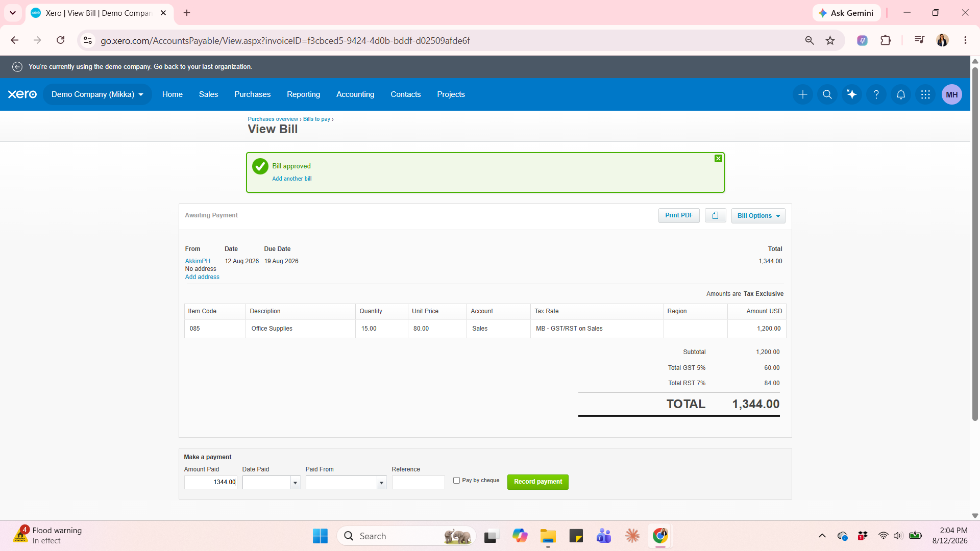Dismiss the Bill approved notification
The height and width of the screenshot is (551, 980).
(x=718, y=159)
